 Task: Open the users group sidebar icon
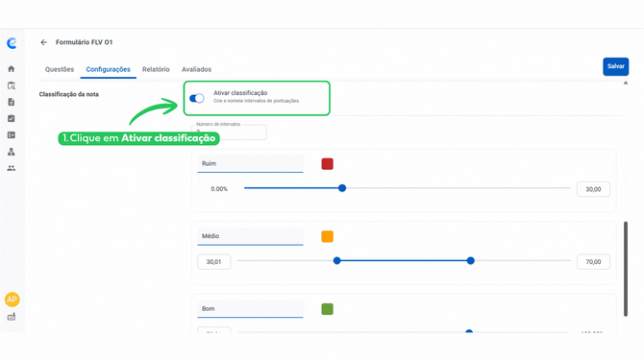click(x=12, y=168)
